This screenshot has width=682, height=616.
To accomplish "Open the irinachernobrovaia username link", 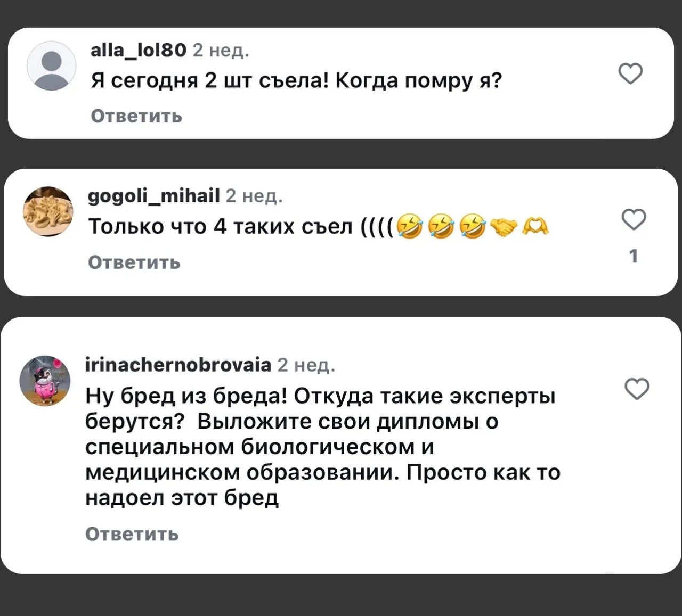I will coord(178,365).
